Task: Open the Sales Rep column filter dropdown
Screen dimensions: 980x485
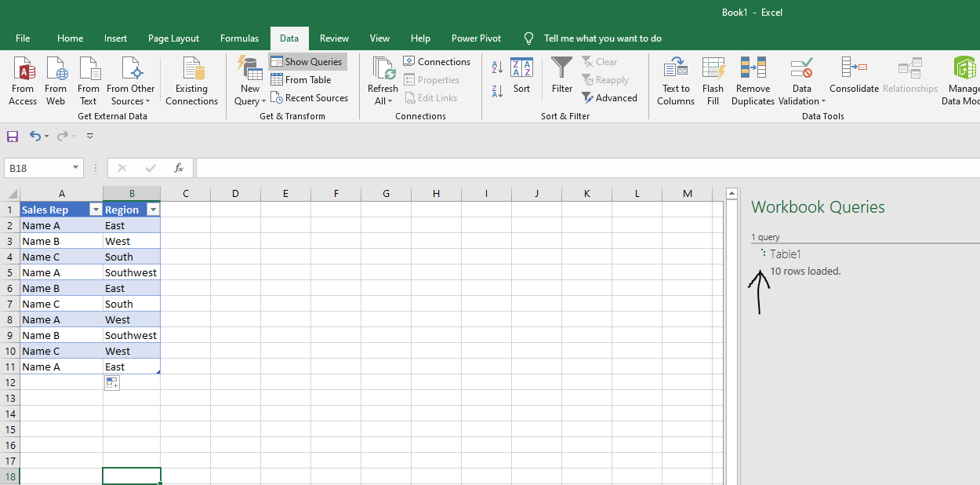Action: coord(96,210)
